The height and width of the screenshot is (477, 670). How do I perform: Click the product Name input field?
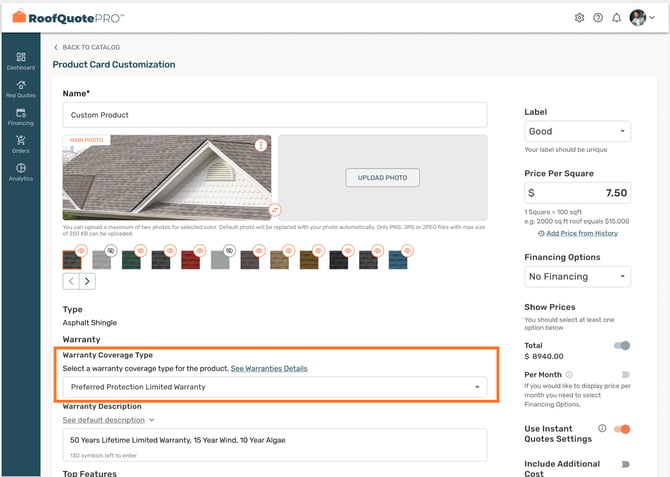[275, 115]
